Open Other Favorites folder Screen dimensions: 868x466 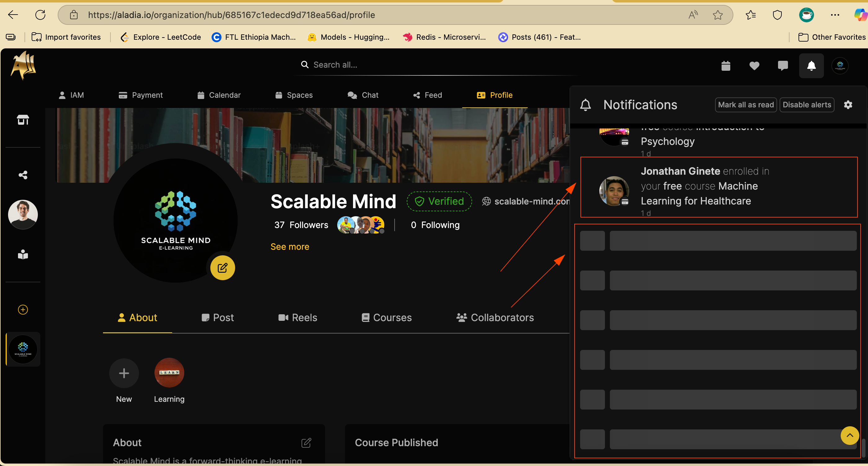(x=832, y=37)
